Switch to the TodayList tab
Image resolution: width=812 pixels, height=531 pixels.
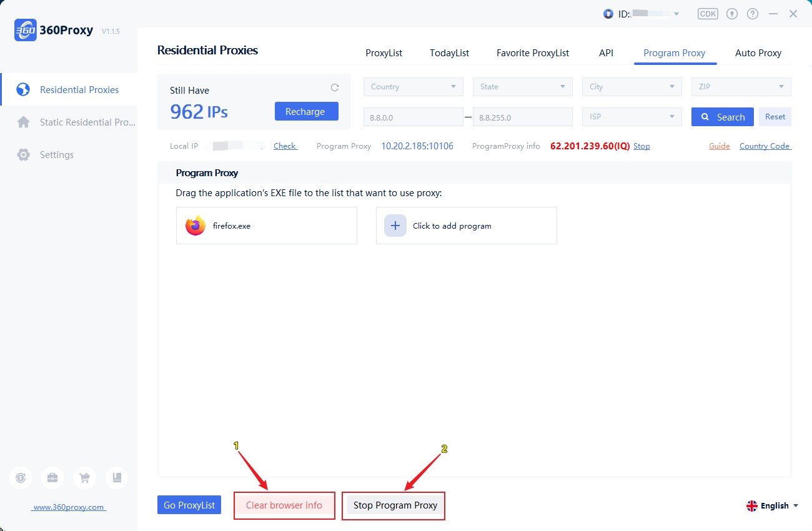tap(449, 53)
